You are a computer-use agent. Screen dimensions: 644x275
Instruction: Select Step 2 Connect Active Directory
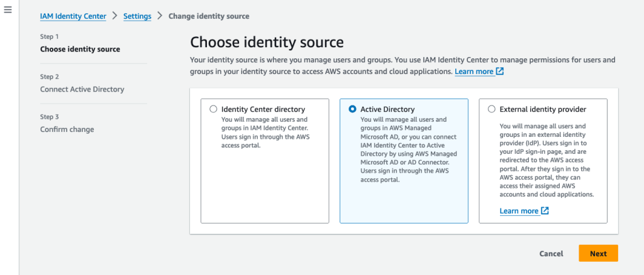click(82, 89)
